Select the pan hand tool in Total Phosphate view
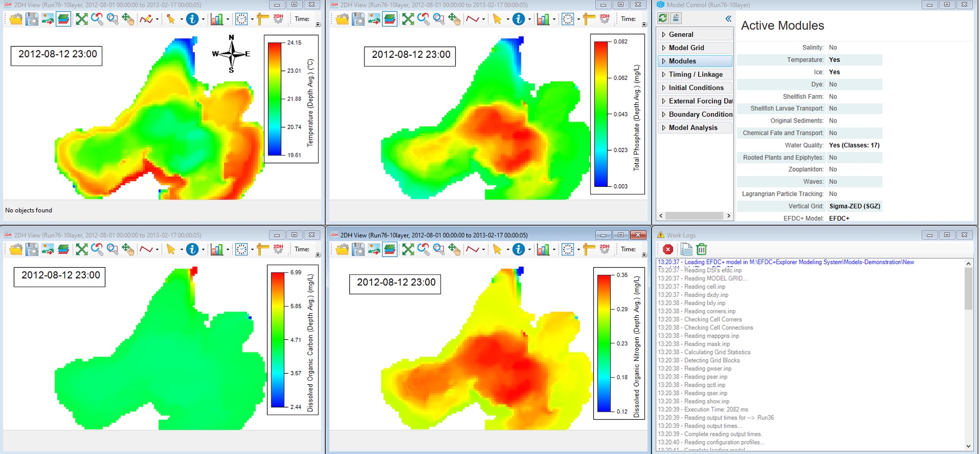Image resolution: width=980 pixels, height=454 pixels. pos(454,19)
